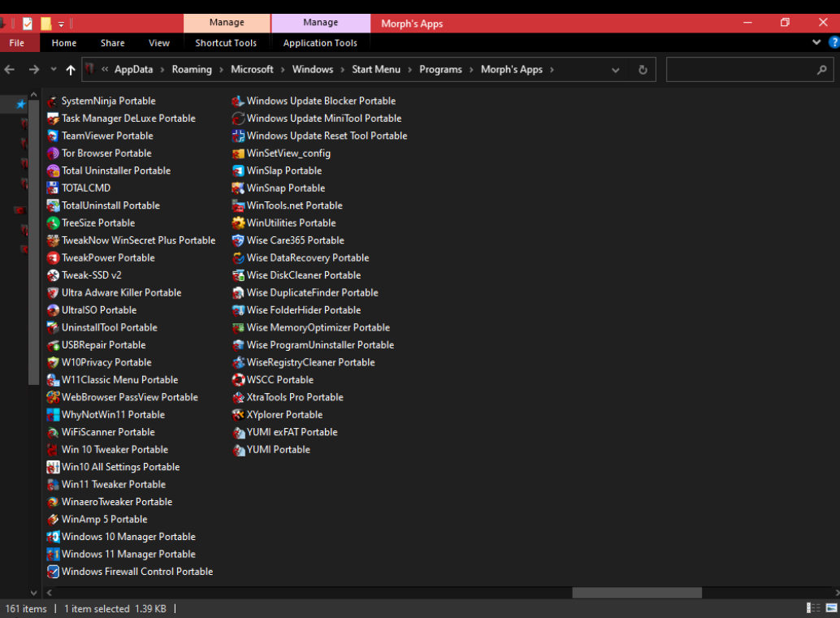
Task: Select the Properties quick access icon
Action: click(x=28, y=24)
